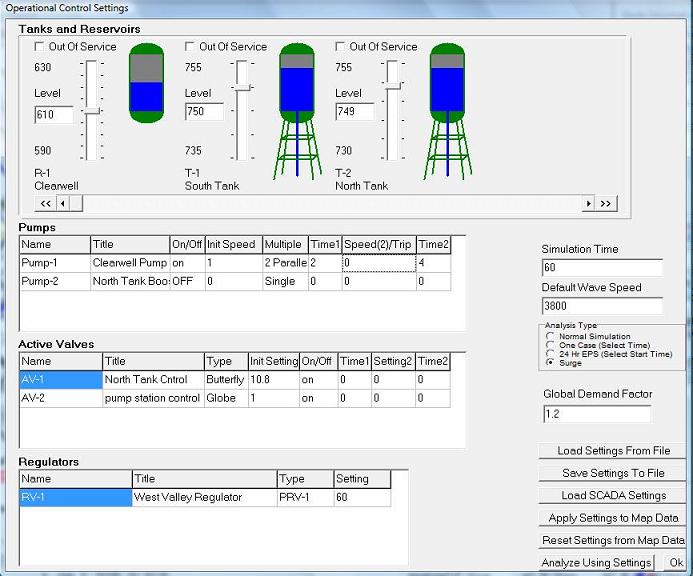Click Load SCADA Settings button

point(613,496)
